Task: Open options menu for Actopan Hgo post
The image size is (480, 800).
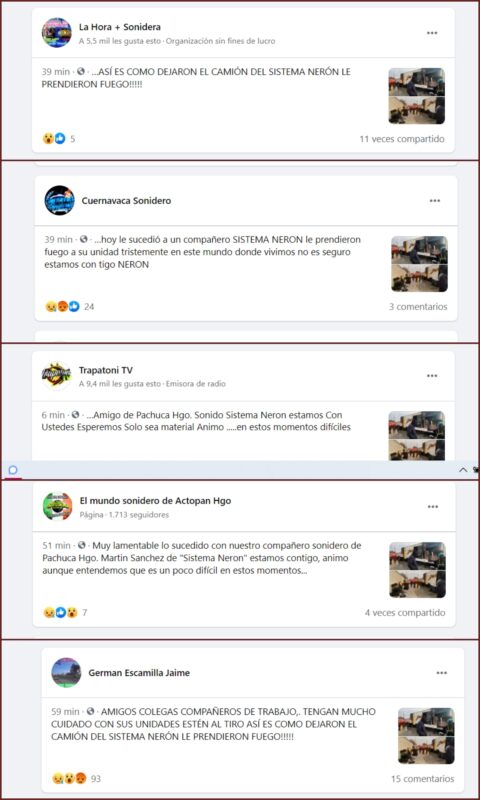Action: pos(433,507)
